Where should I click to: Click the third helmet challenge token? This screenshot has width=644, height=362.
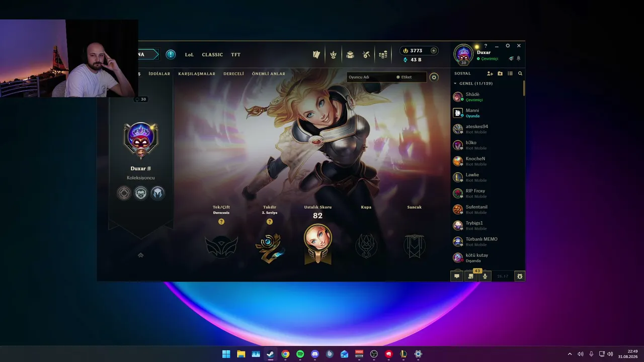tap(157, 193)
